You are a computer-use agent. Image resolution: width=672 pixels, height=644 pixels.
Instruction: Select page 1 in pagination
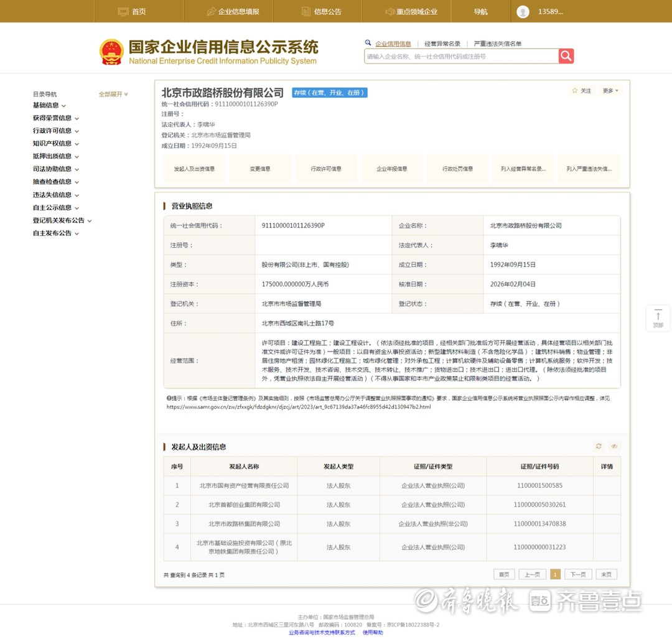tap(555, 574)
